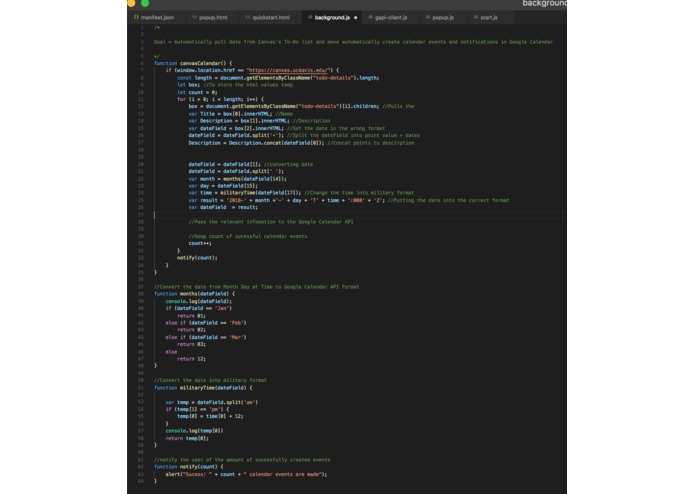Click the 'console.log(dateField);' line
Viewport: 695px width, 494px height.
(199, 301)
